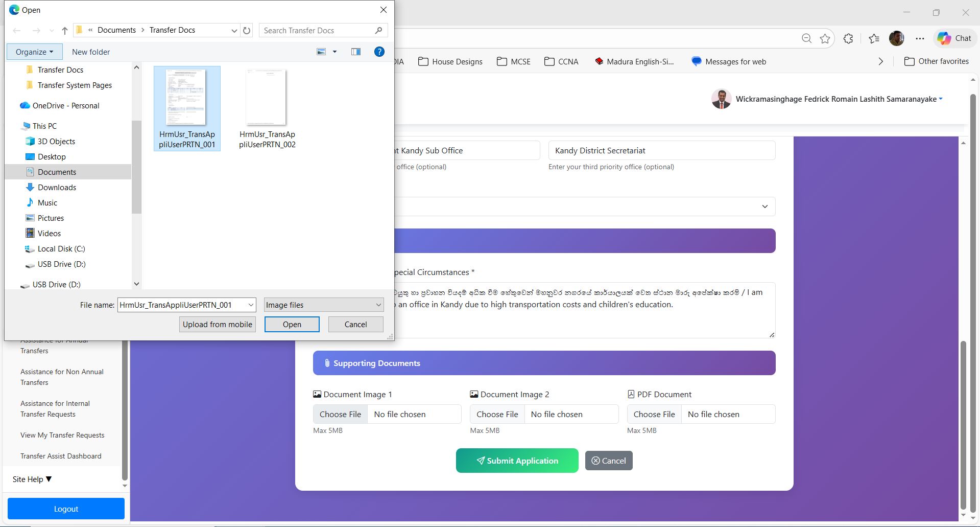Click Upload from mobile button
The image size is (980, 527).
218,325
